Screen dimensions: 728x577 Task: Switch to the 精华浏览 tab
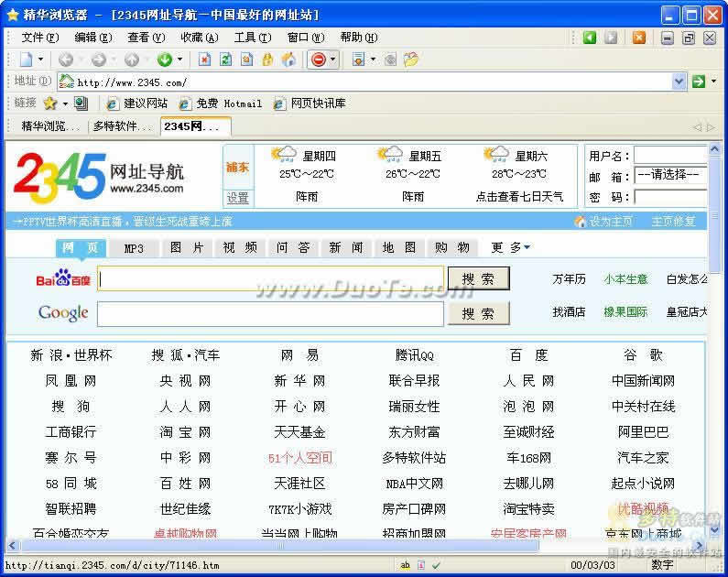[49, 126]
